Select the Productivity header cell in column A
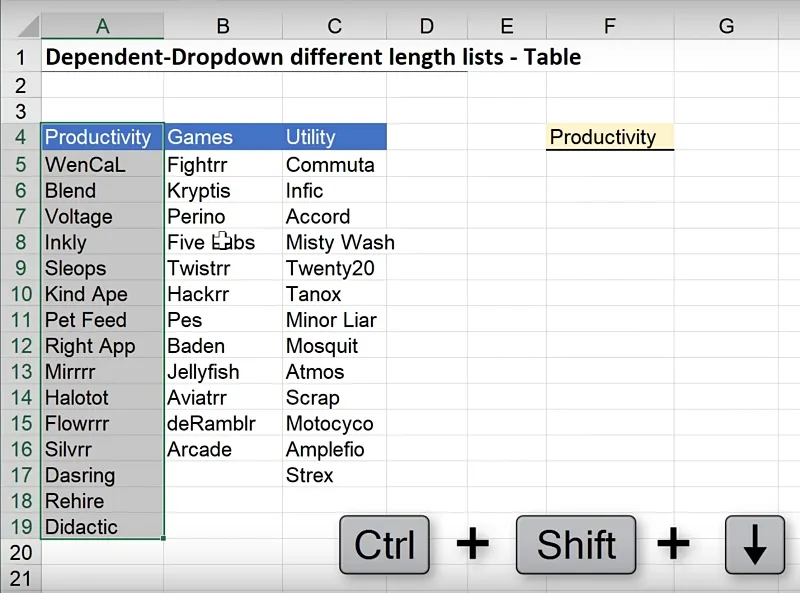Screen dimensions: 800x593 pyautogui.click(x=100, y=137)
